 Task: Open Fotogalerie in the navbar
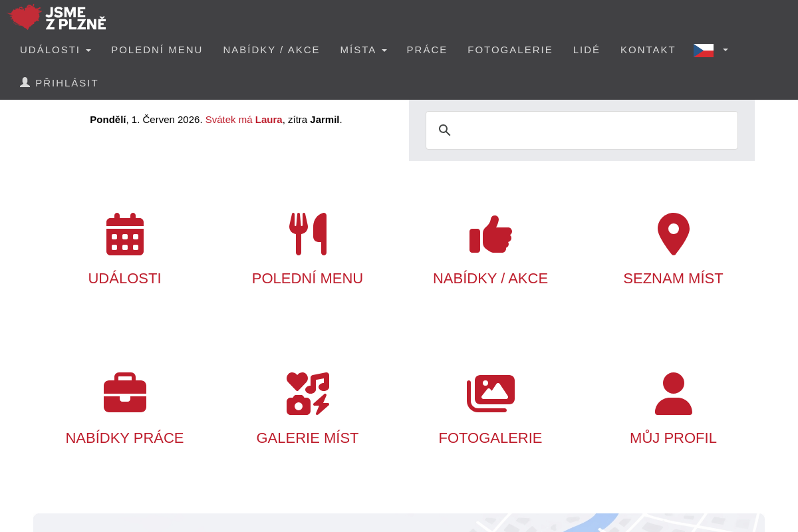click(510, 50)
